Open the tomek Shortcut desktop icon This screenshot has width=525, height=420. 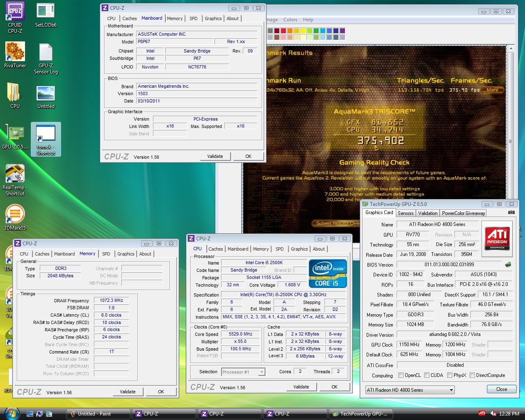point(46,139)
